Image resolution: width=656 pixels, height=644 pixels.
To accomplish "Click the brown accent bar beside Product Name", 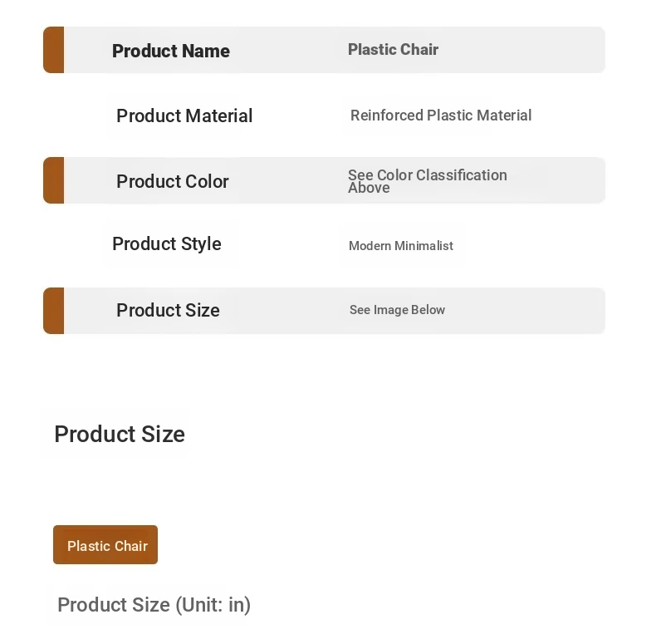I will click(x=54, y=50).
